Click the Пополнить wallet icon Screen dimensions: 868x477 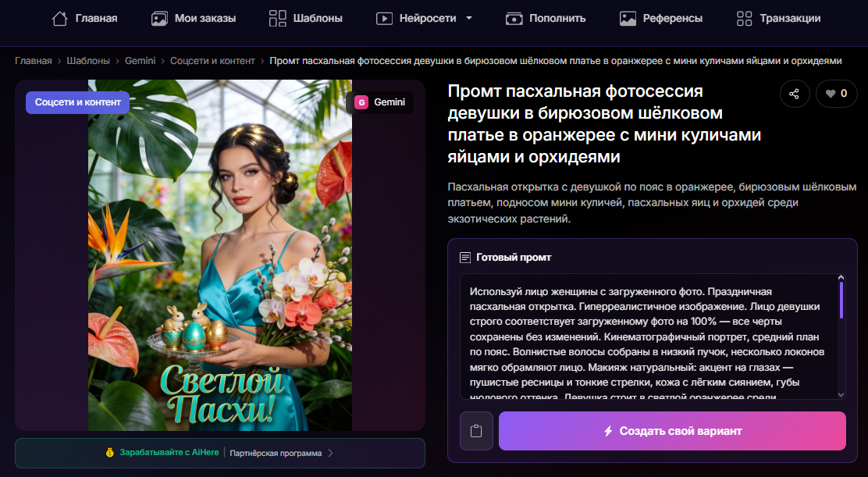[x=514, y=18]
